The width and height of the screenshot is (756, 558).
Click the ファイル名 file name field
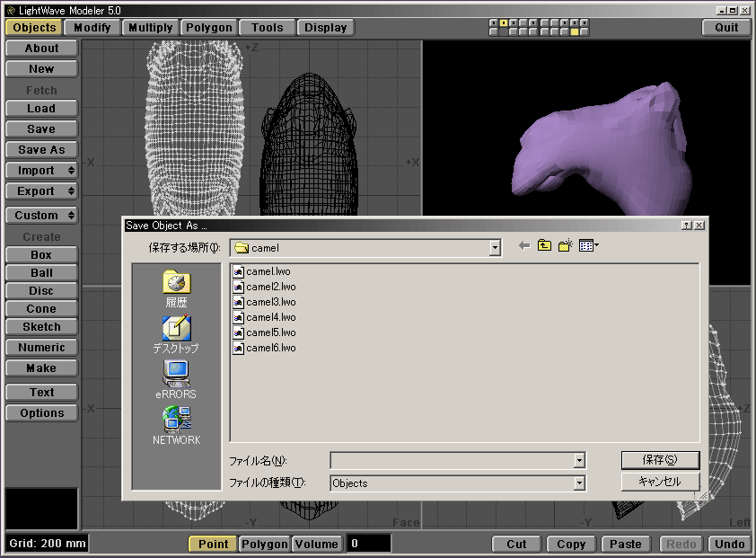point(452,460)
